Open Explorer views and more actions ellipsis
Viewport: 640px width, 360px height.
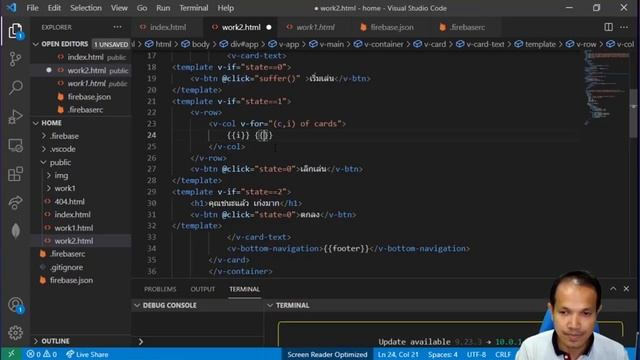click(x=118, y=27)
